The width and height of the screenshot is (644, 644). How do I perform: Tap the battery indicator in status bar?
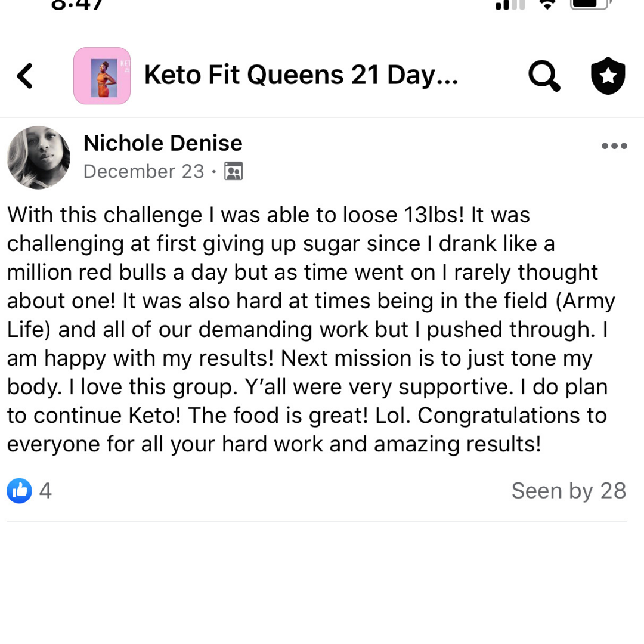[590, 4]
